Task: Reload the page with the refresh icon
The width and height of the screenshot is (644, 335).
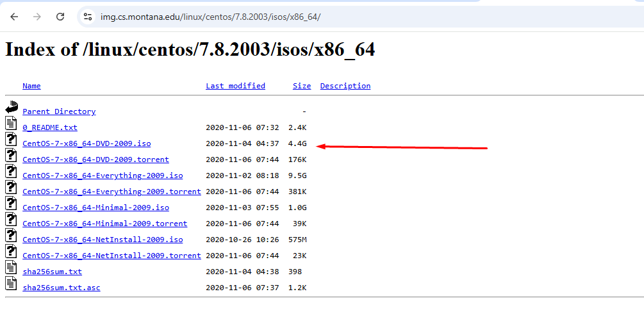Action: 60,17
